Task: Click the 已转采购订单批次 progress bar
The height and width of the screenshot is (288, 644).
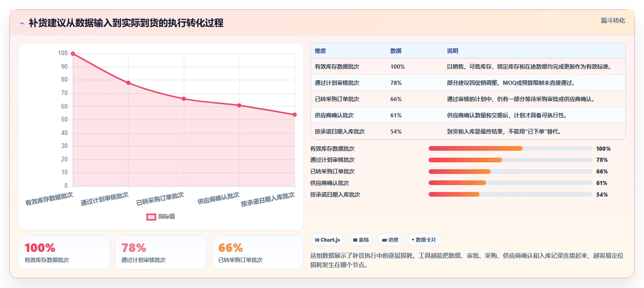Action: click(511, 172)
